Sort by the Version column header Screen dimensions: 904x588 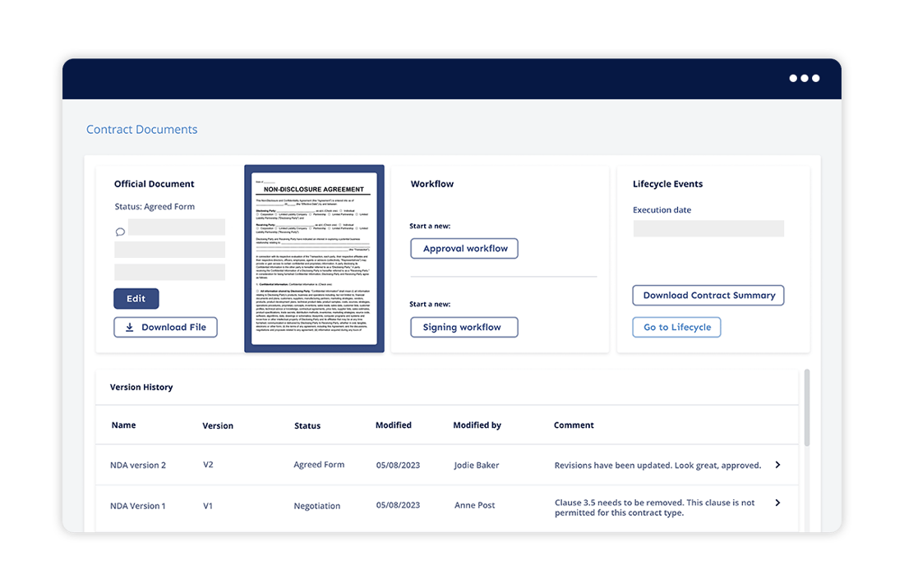coord(217,425)
